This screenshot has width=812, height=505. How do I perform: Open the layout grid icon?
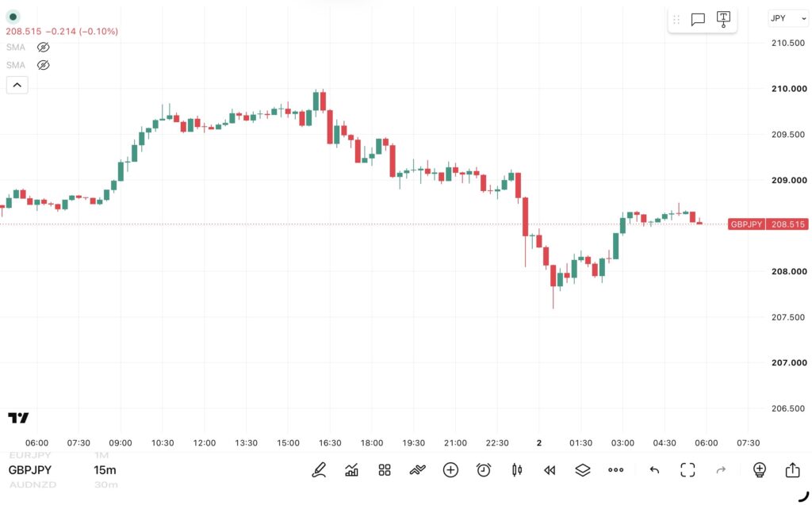coord(385,470)
